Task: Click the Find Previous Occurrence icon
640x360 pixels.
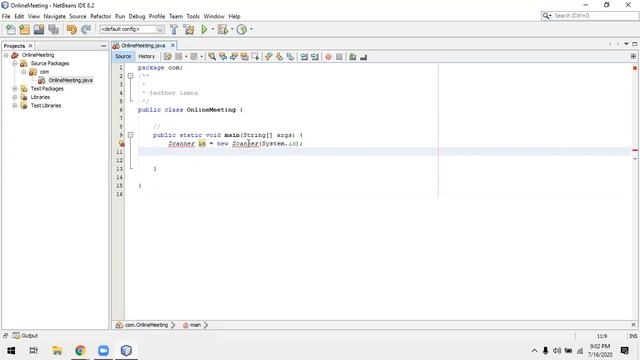Action: coord(223,57)
